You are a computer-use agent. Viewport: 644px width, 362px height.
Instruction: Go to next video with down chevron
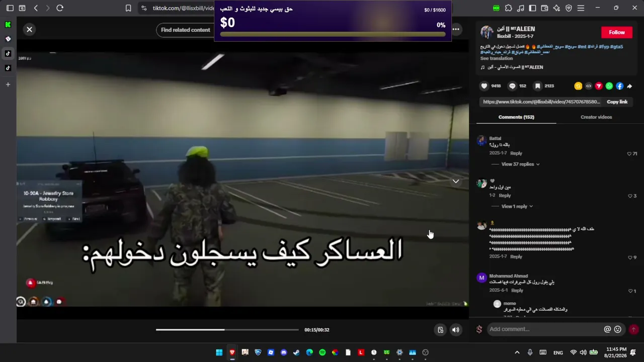[x=455, y=182]
